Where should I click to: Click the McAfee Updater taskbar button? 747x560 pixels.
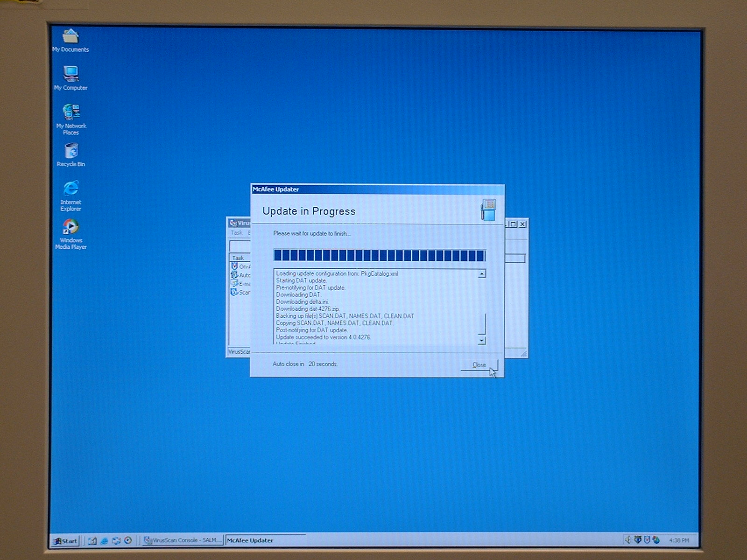[x=265, y=540]
